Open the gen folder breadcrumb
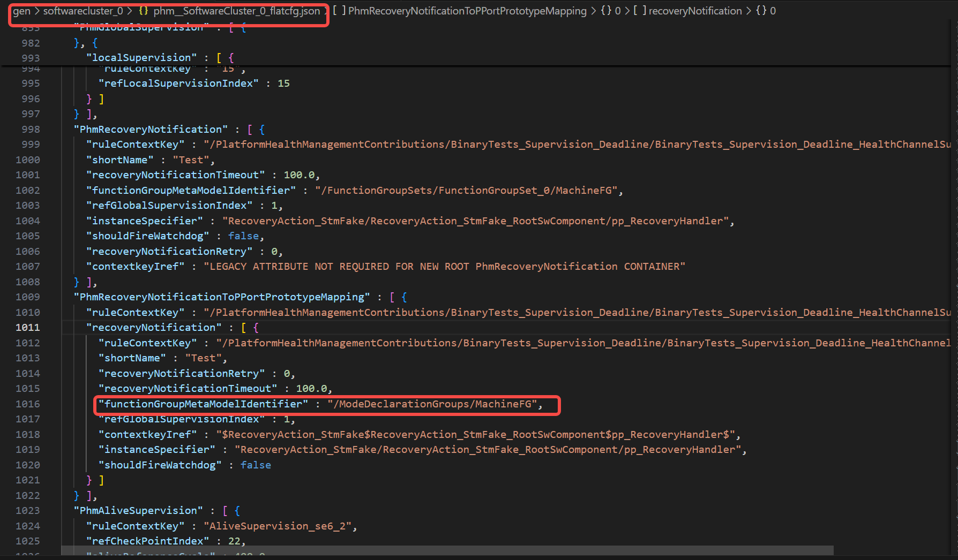The image size is (958, 560). pos(21,11)
